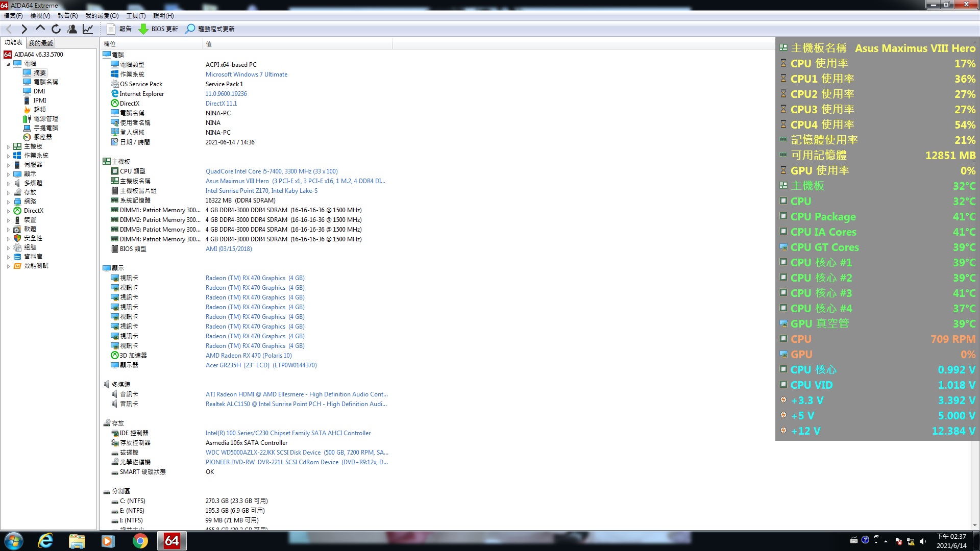The image size is (980, 551).
Task: Click the 報告 report button
Action: 119,29
